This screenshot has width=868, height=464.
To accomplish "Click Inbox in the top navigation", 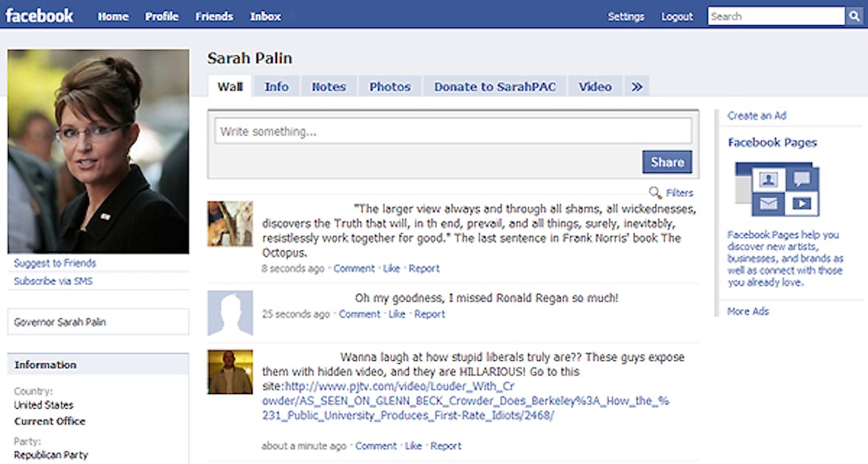I will click(265, 15).
